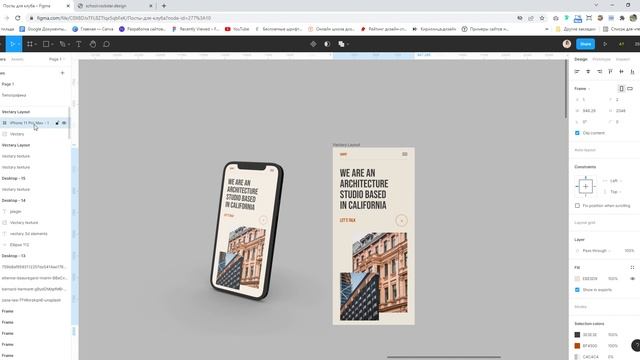Set frame to portrait orientation
The height and width of the screenshot is (360, 640).
621,89
